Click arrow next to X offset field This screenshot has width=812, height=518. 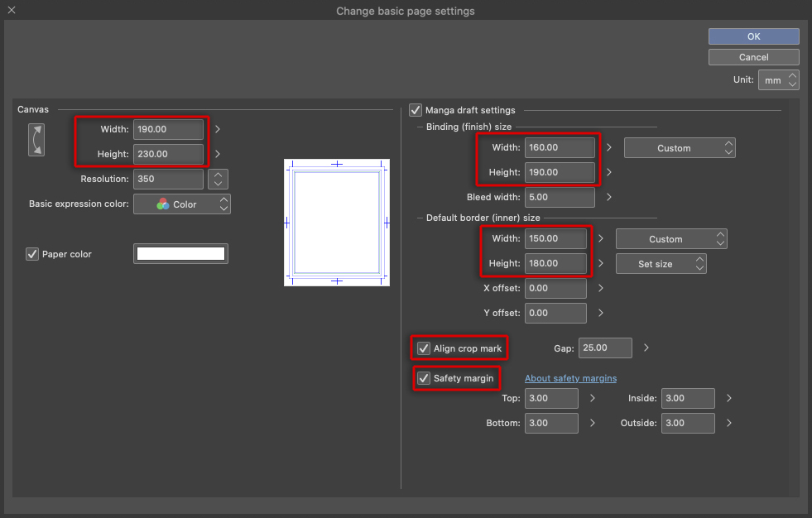(x=600, y=288)
